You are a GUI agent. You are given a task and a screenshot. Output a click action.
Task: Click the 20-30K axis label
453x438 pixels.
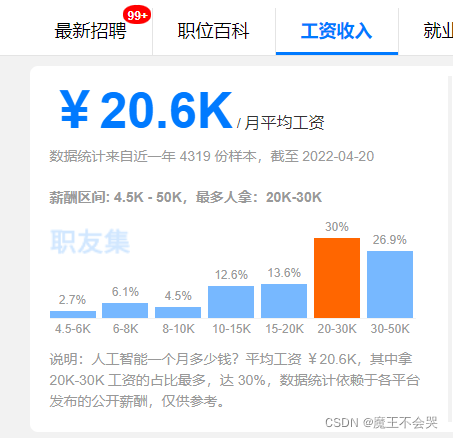pyautogui.click(x=337, y=329)
